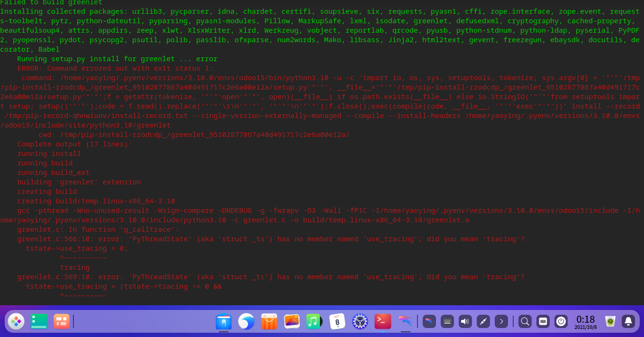Open the Terminal app from the dock
The image size is (644, 337).
[382, 321]
